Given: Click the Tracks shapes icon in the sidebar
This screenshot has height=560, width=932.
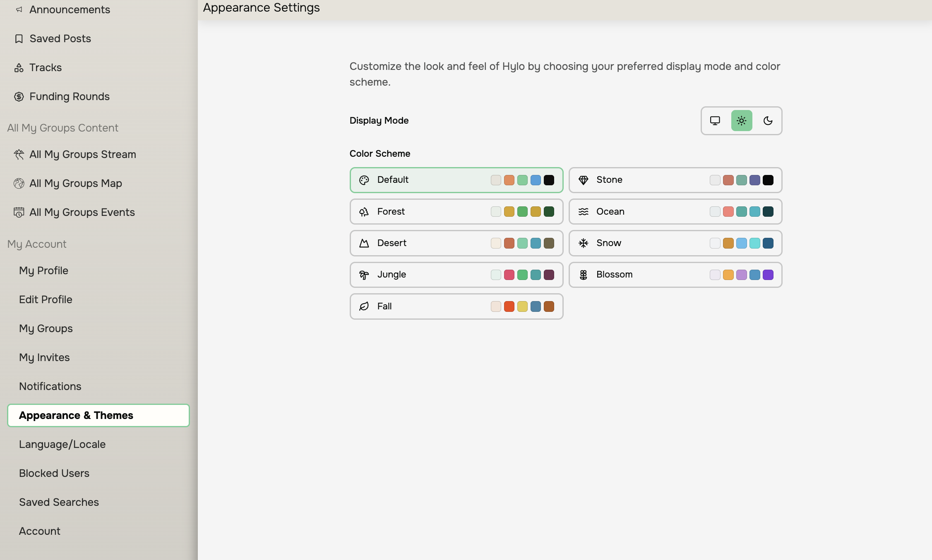Looking at the screenshot, I should coord(19,68).
